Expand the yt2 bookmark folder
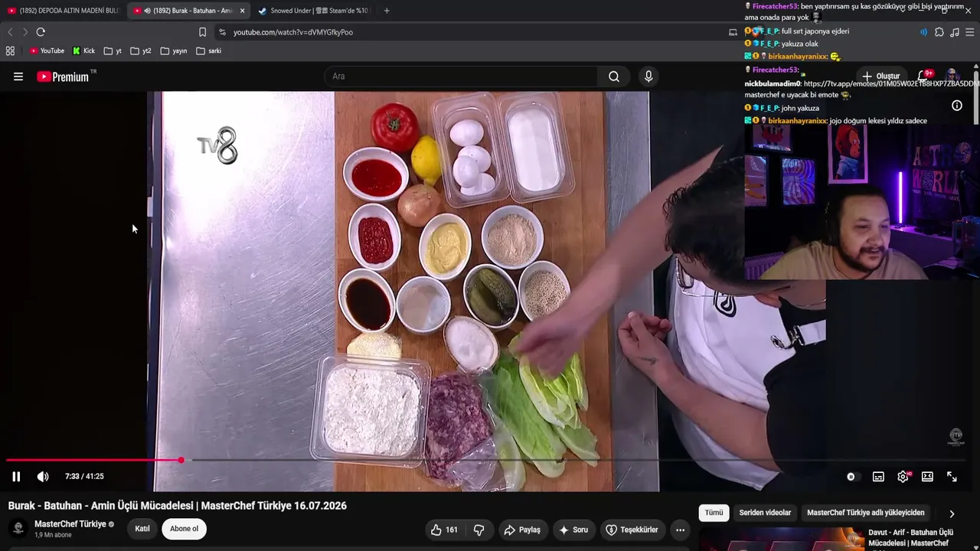The height and width of the screenshot is (551, 980). coord(141,51)
